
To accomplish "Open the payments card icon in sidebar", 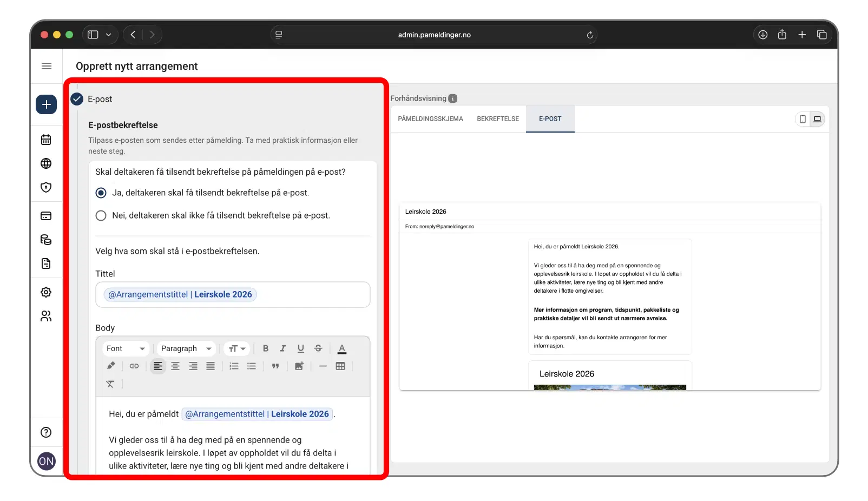I will 47,215.
